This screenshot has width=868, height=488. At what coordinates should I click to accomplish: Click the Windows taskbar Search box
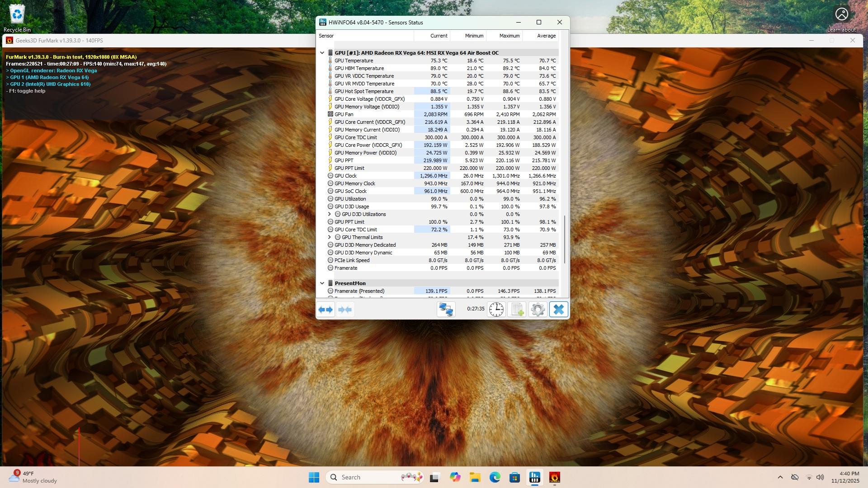pos(374,477)
